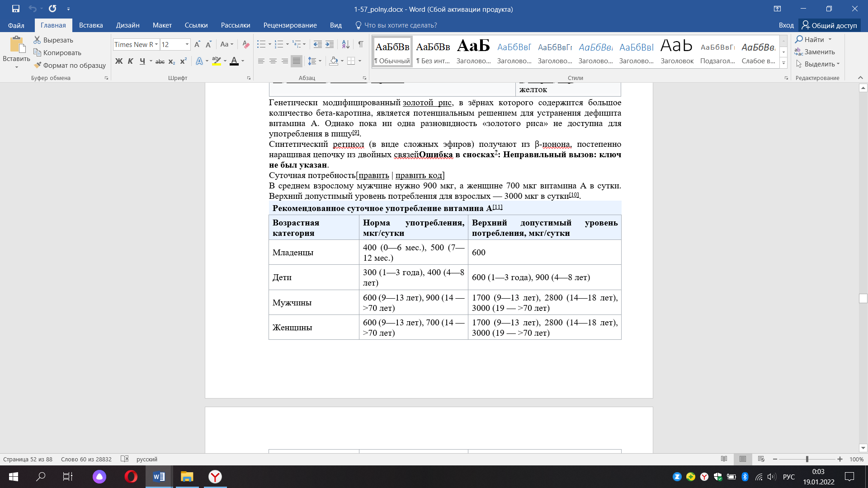Undo the last action

pos(32,9)
